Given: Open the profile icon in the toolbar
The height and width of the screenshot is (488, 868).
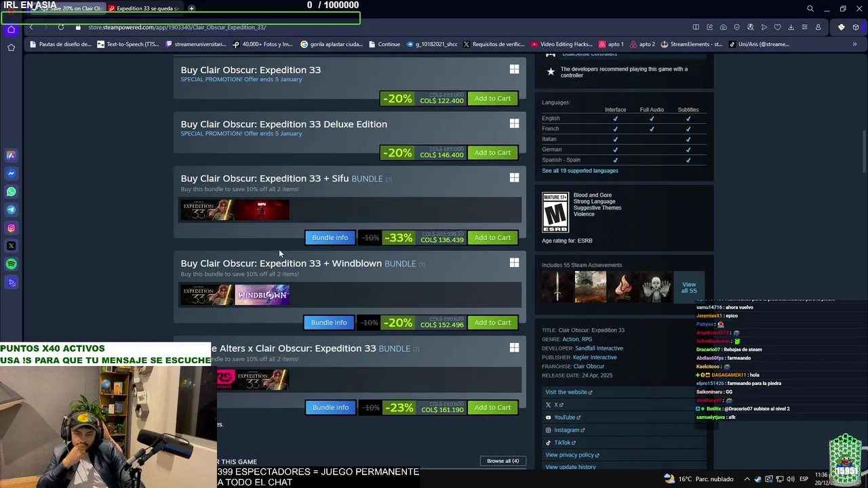Looking at the screenshot, I should (x=818, y=27).
